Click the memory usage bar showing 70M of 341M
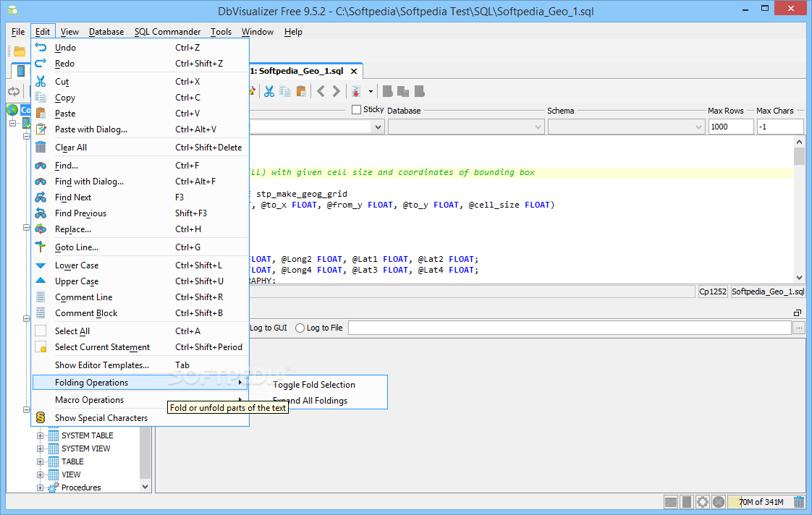The image size is (812, 515). click(759, 501)
